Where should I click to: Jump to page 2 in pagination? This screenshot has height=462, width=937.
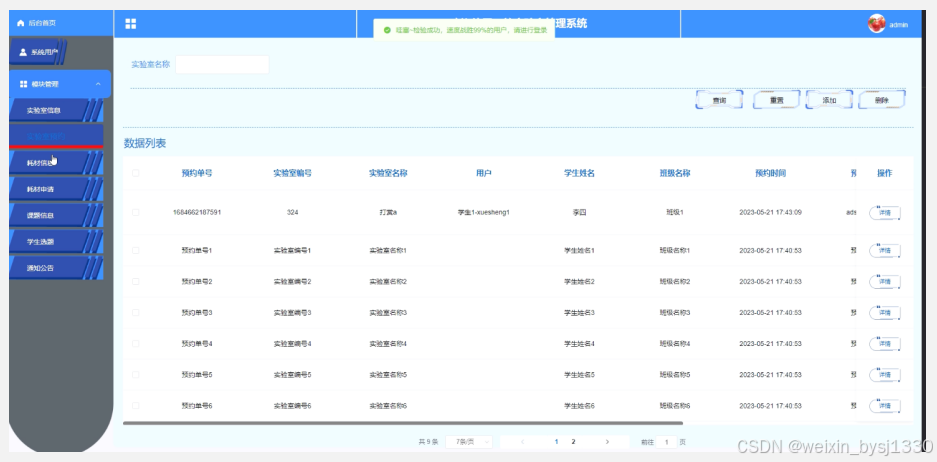[573, 442]
